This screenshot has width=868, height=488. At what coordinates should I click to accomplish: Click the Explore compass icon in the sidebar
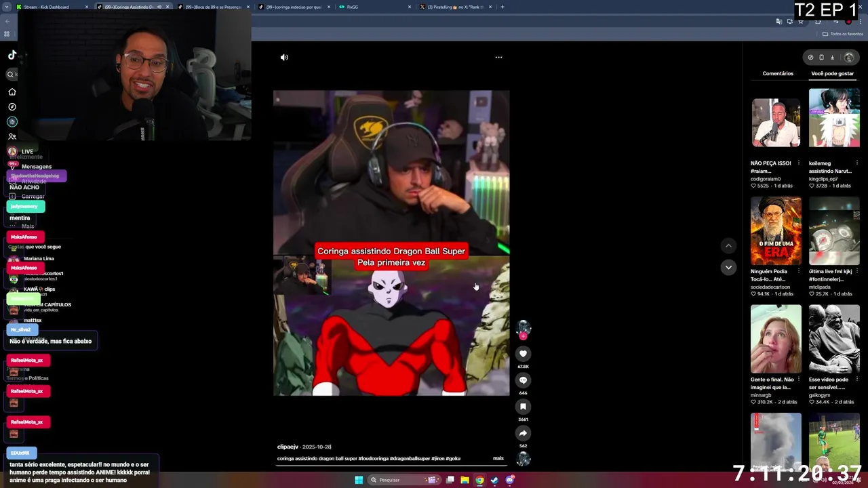[12, 107]
